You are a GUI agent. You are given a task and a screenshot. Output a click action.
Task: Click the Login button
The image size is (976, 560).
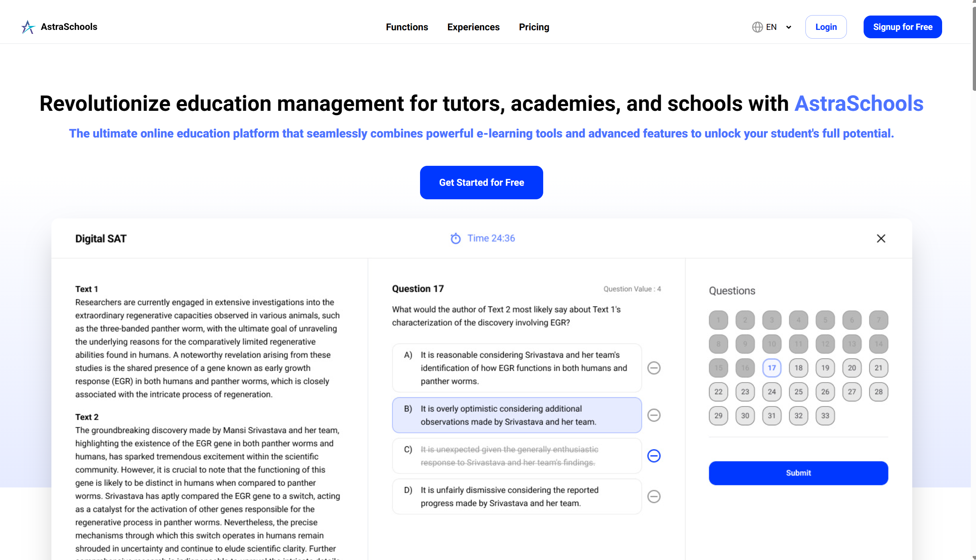coord(826,27)
